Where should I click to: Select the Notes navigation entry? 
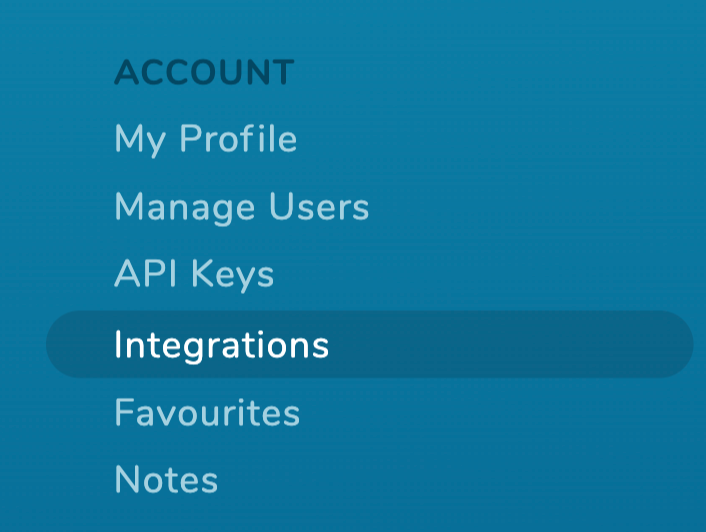[166, 480]
